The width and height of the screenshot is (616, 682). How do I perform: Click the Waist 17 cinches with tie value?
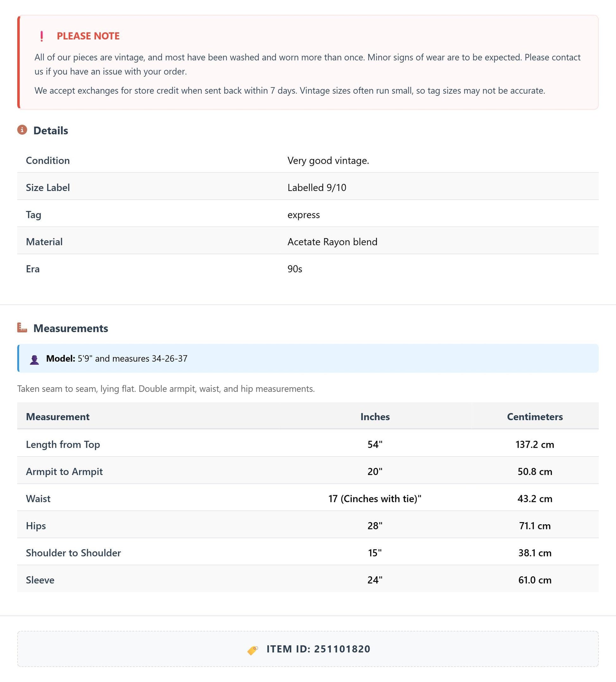tap(375, 499)
